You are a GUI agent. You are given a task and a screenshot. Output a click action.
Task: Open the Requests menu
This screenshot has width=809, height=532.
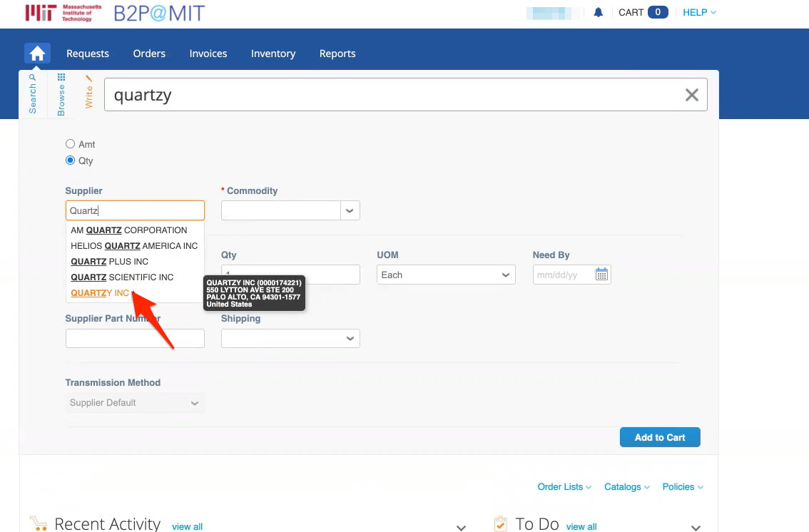[88, 53]
